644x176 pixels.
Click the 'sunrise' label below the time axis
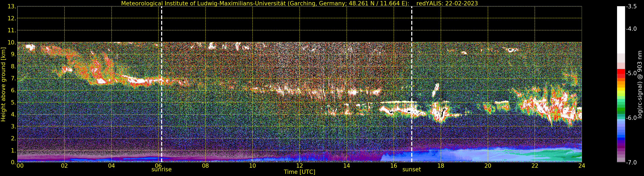coord(162,170)
